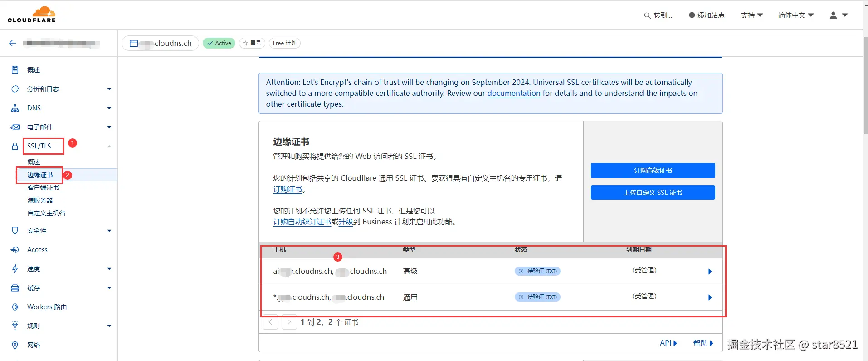The height and width of the screenshot is (361, 868).
Task: Click the 缓存 storage icon
Action: pos(15,288)
